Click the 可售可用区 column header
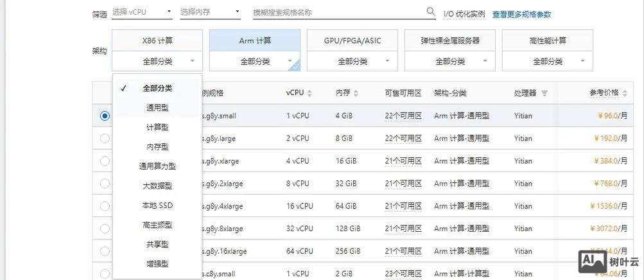This screenshot has width=644, height=280. click(403, 93)
